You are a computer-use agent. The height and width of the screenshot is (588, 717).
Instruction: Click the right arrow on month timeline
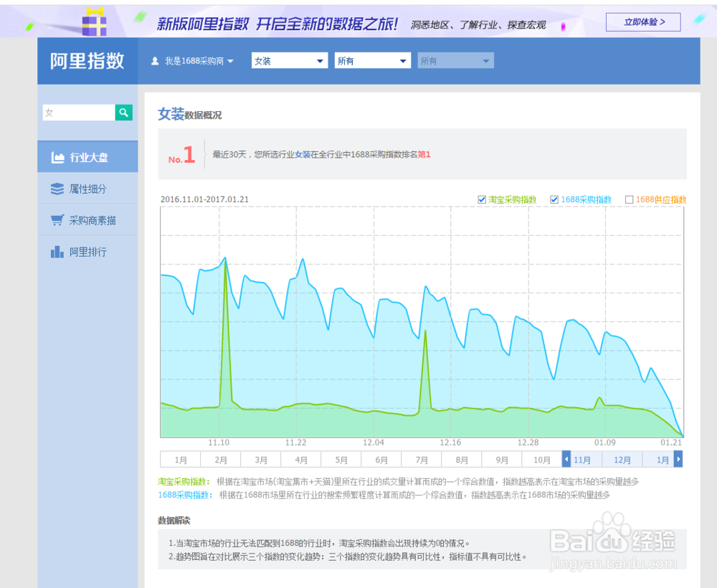[x=678, y=459]
